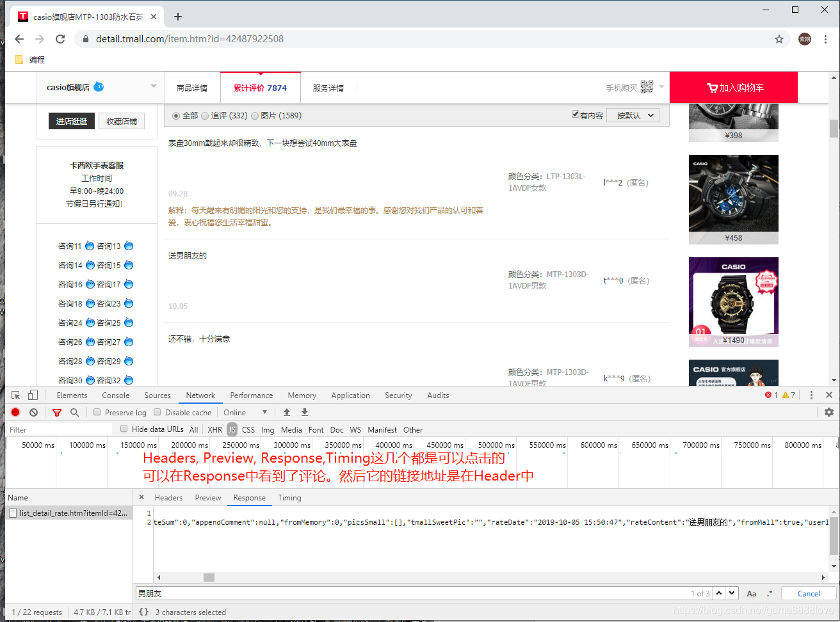
Task: Click the network Filter input field
Action: [59, 429]
